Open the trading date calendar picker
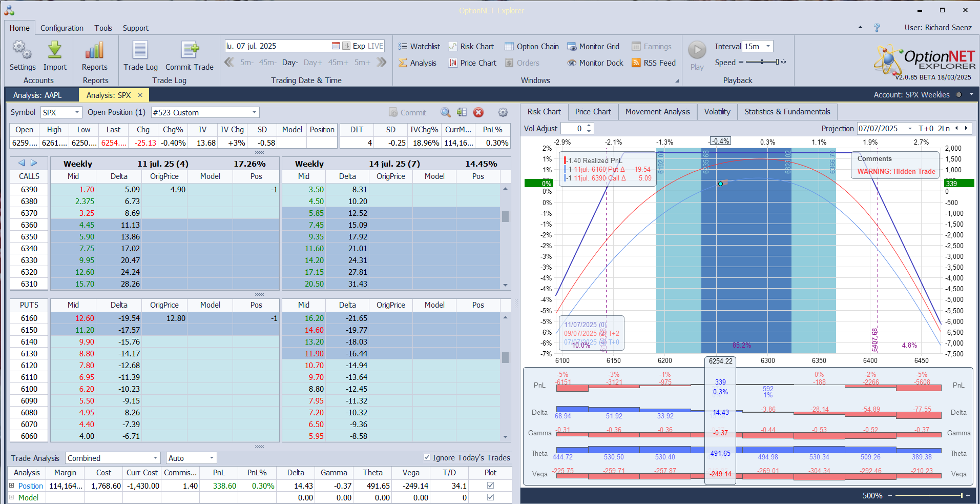The image size is (980, 504). [336, 46]
